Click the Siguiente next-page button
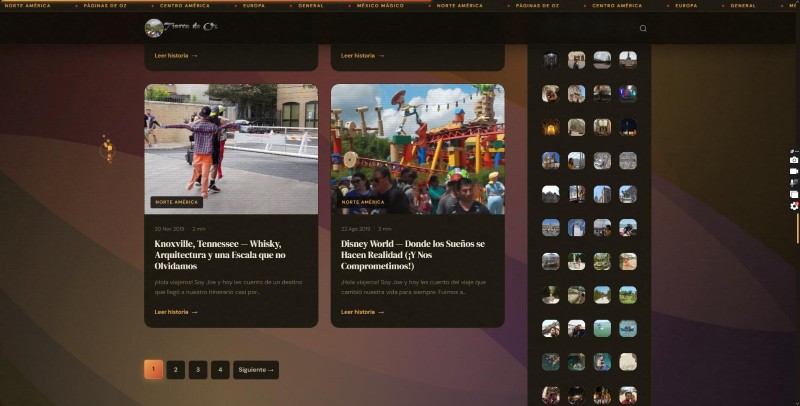The image size is (800, 406). [256, 369]
